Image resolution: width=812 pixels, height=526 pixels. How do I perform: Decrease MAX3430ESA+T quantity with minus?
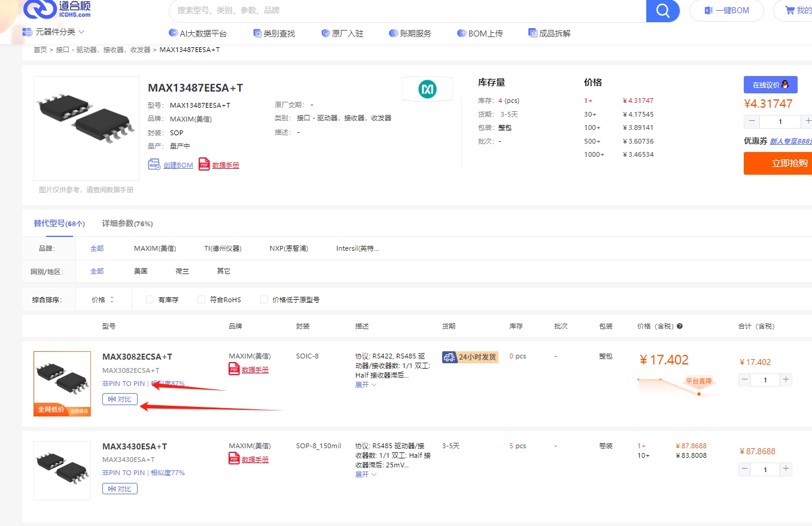[745, 470]
